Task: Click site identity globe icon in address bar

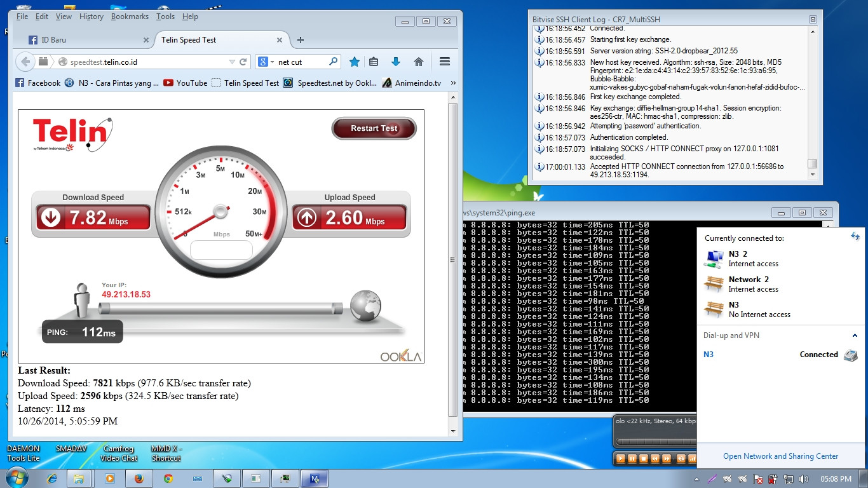Action: click(x=63, y=62)
